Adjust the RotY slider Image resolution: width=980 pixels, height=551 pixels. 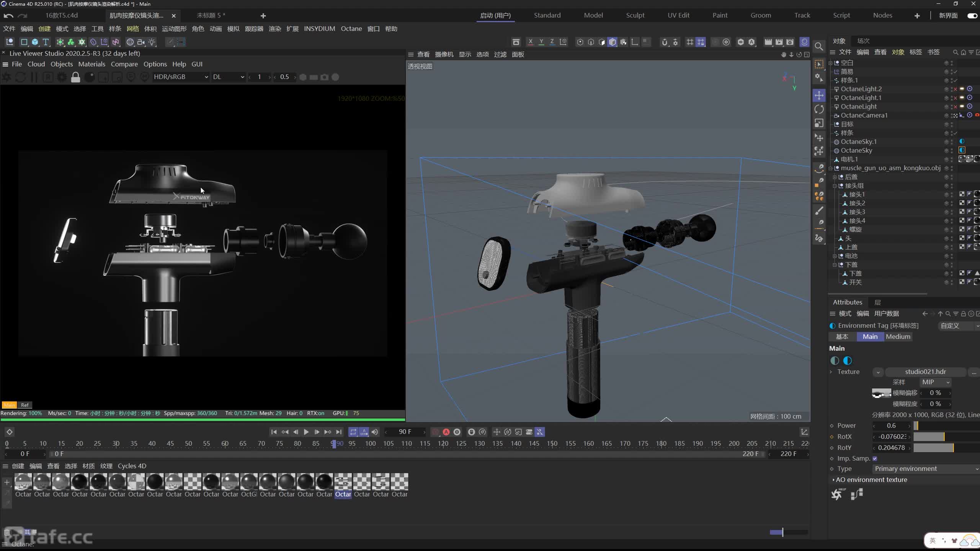(x=946, y=448)
